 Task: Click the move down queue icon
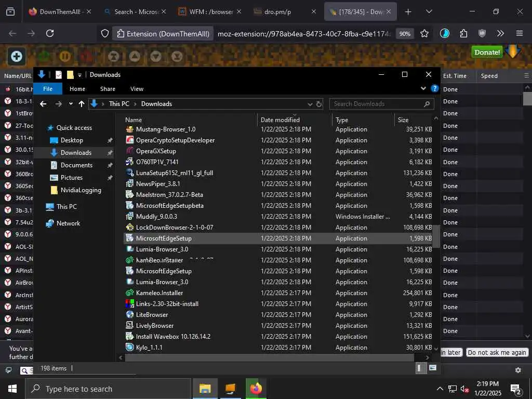(156, 56)
